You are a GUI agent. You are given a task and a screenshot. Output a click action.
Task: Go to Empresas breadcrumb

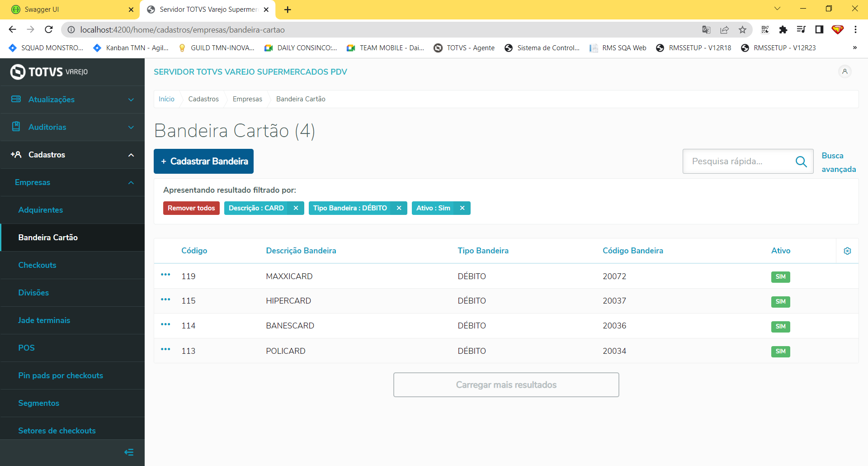(247, 99)
